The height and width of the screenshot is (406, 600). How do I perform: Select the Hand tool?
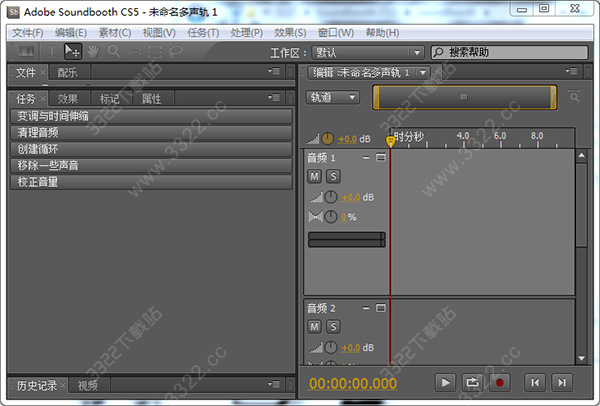click(x=93, y=51)
